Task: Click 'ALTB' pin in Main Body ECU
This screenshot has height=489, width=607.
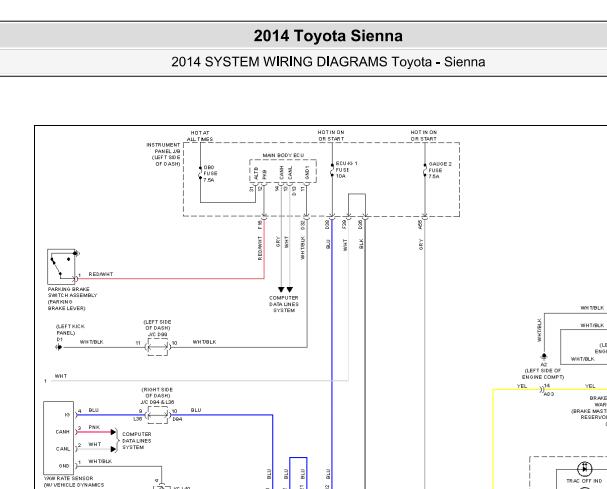Action: coord(256,173)
